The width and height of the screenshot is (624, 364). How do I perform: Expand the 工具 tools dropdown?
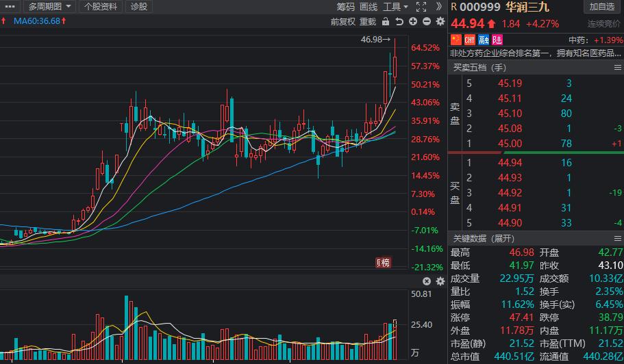pos(396,7)
